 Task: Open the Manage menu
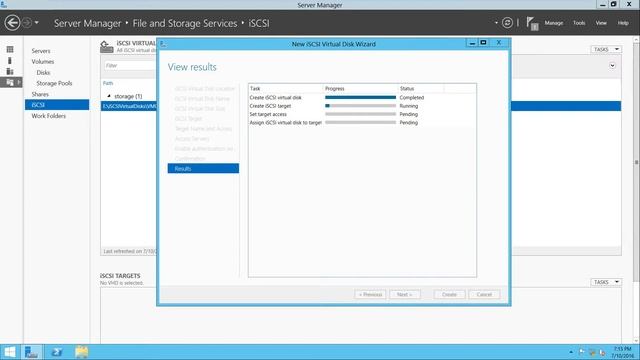coord(553,23)
